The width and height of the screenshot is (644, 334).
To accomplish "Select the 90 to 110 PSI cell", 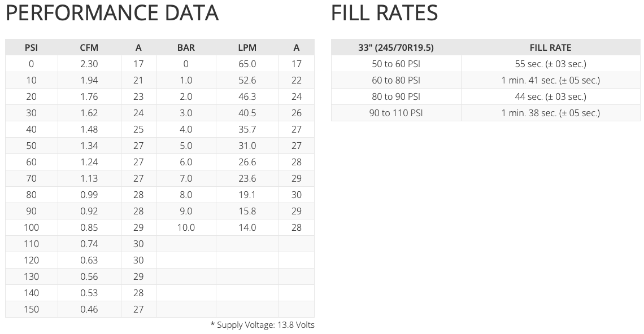I will tap(396, 113).
